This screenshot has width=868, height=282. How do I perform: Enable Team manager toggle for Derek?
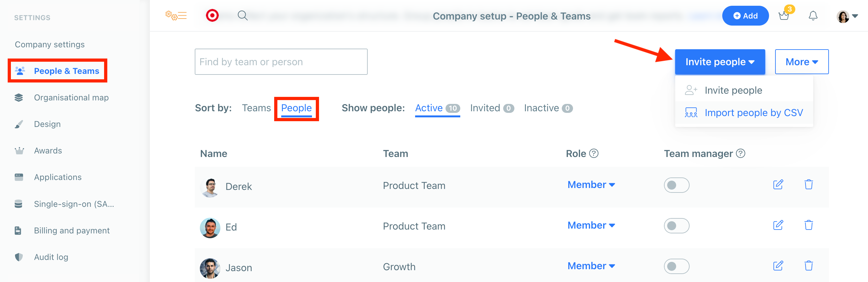point(676,185)
